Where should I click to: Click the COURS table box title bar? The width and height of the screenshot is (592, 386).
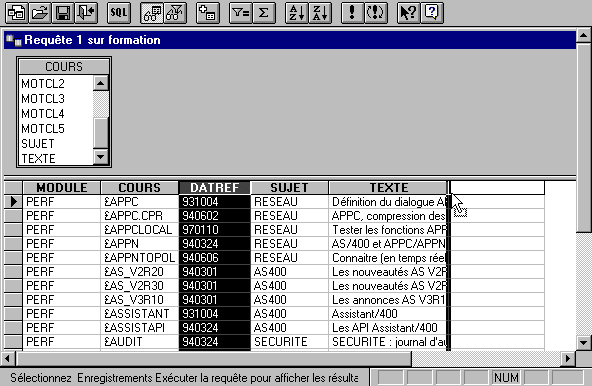pyautogui.click(x=64, y=66)
